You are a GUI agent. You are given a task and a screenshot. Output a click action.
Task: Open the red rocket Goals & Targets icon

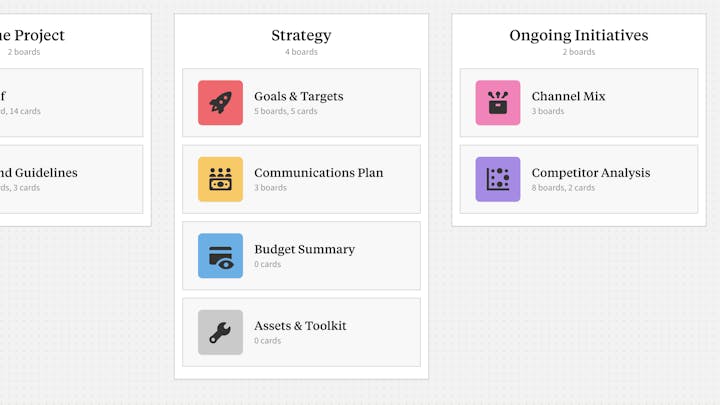point(220,103)
